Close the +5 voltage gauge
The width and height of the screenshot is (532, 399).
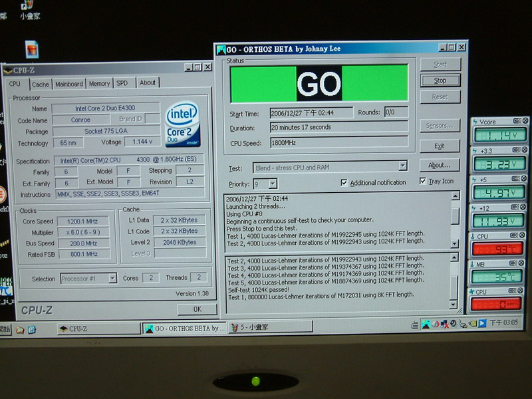tap(523, 178)
